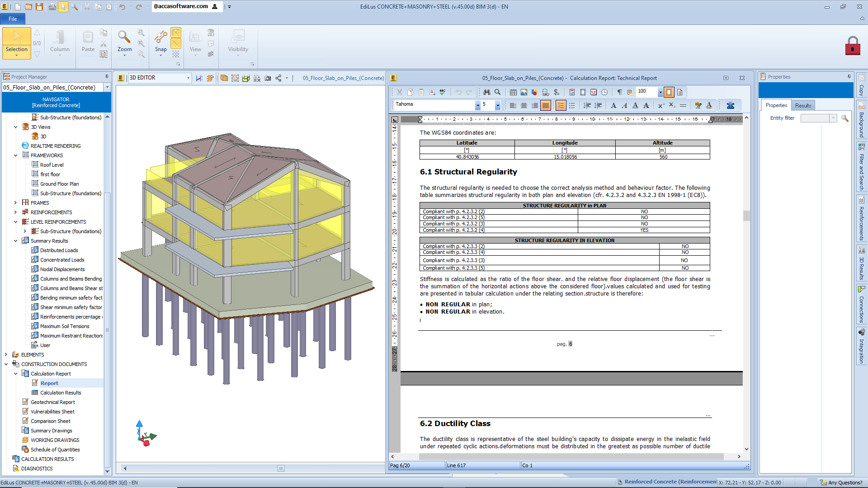Insert the time field clock icon
Viewport: 868px width, 488px height.
pos(604,92)
